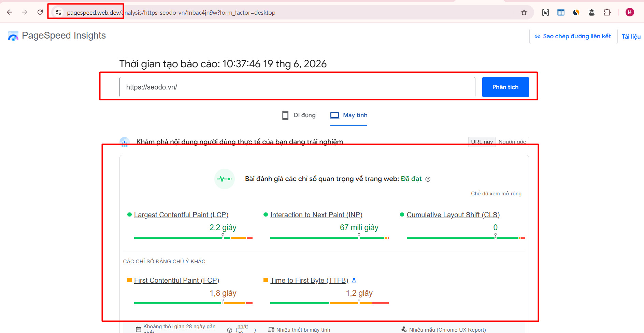Click the browser back arrow
This screenshot has width=644, height=333.
(x=10, y=12)
